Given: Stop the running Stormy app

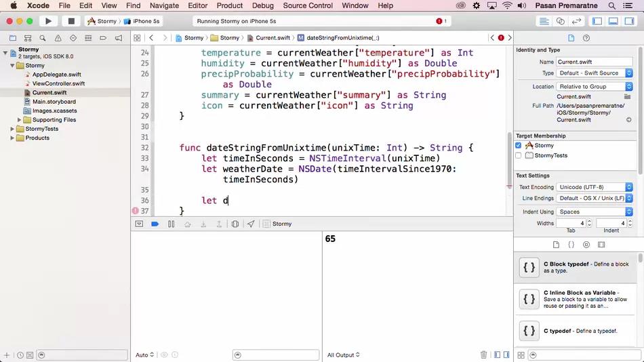Looking at the screenshot, I should click(71, 21).
